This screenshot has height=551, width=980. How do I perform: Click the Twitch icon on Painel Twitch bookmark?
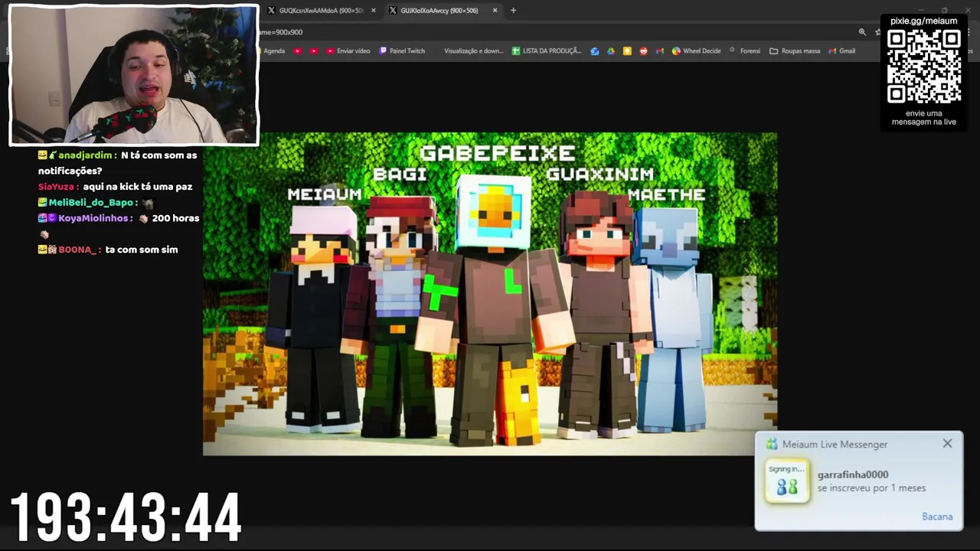[x=383, y=51]
